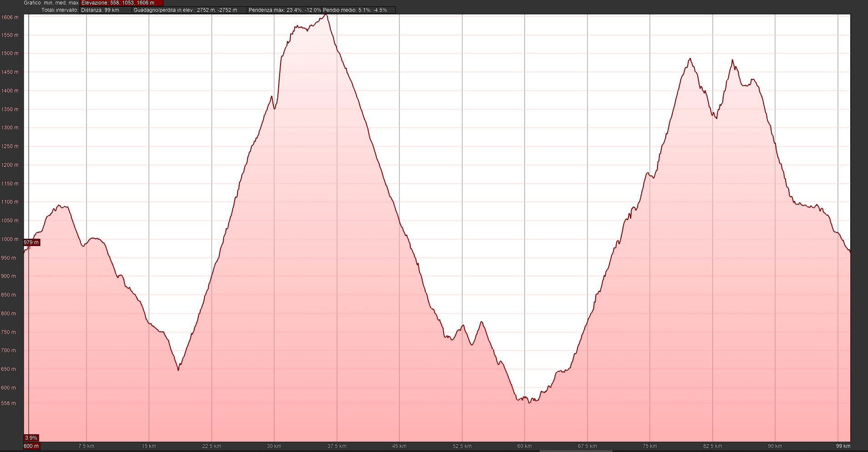Click the 60 km axis label
Viewport: 868px width, 452px height.
[525, 446]
